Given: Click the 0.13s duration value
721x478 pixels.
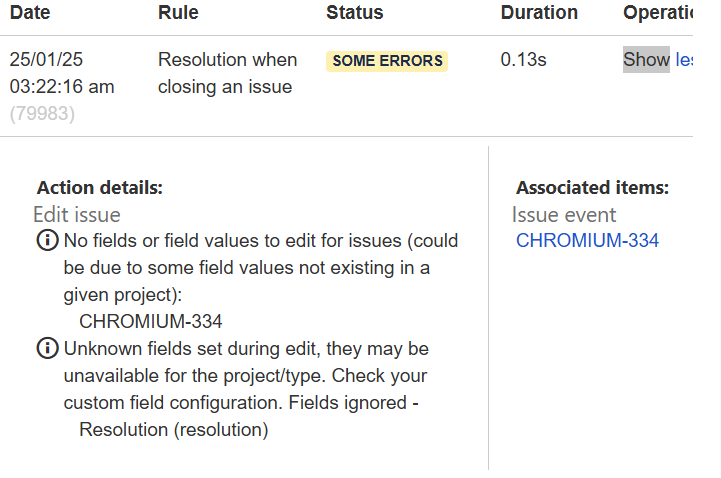Looking at the screenshot, I should (523, 60).
